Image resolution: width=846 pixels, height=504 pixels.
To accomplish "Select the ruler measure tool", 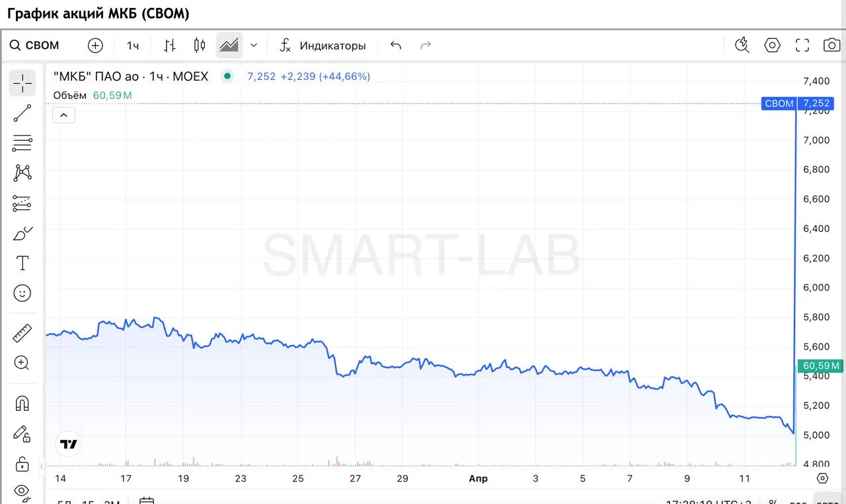I will pos(22,333).
